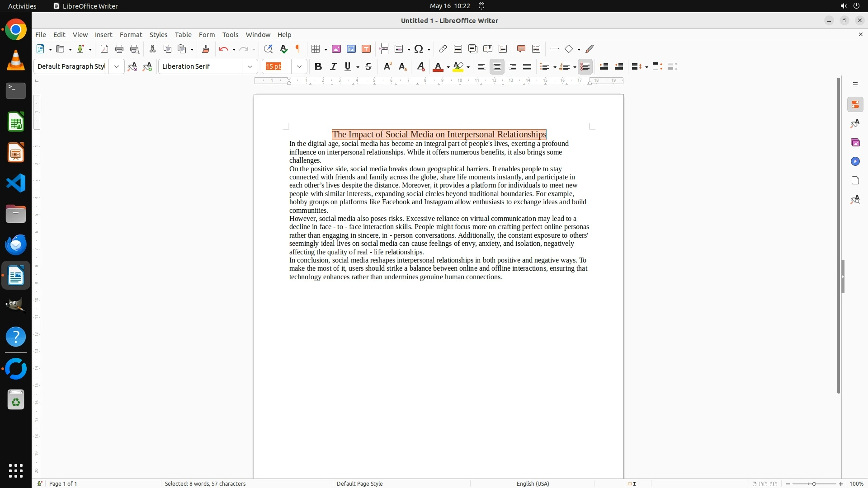The height and width of the screenshot is (488, 868).
Task: Open the Format menu
Action: pos(131,34)
